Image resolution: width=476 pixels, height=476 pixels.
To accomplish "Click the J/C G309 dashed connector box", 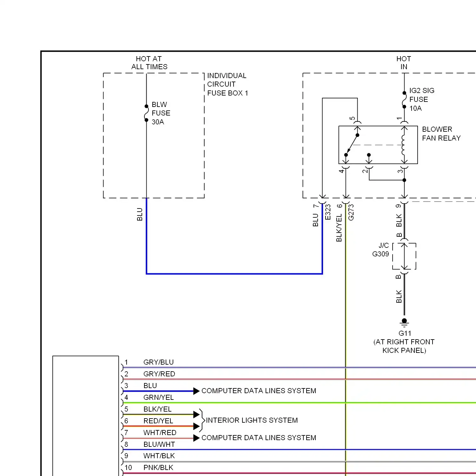I will coord(404,256).
